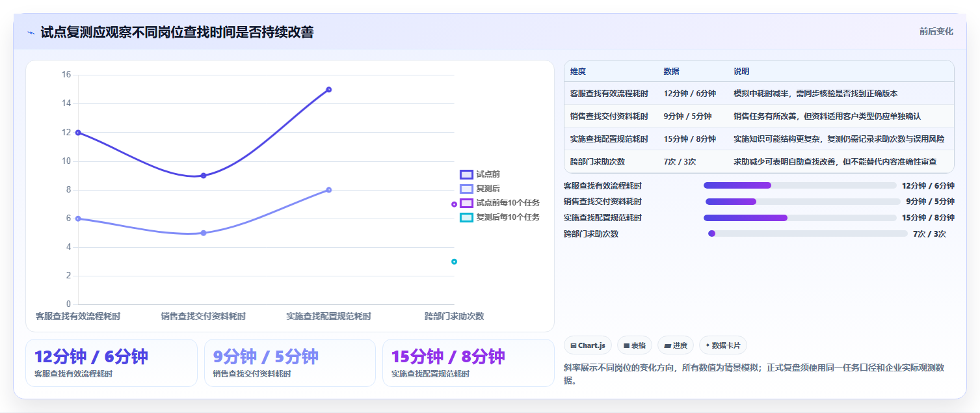Image resolution: width=980 pixels, height=413 pixels.
Task: Click the 表格 tag
Action: (635, 345)
